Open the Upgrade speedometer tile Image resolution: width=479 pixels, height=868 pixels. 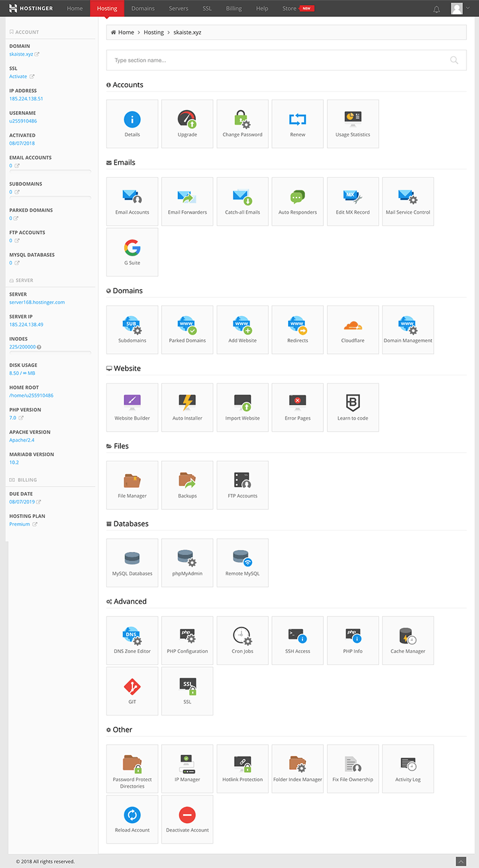pyautogui.click(x=187, y=124)
